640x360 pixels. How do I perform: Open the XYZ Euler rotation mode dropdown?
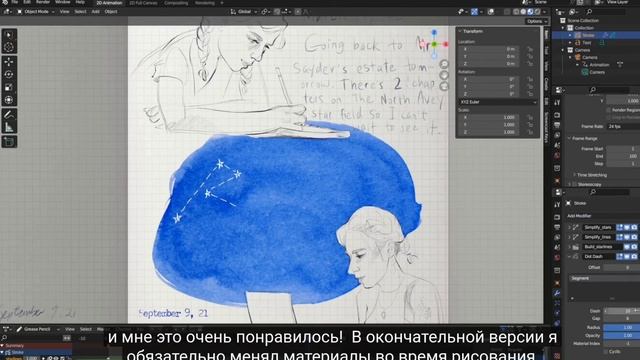tap(498, 102)
